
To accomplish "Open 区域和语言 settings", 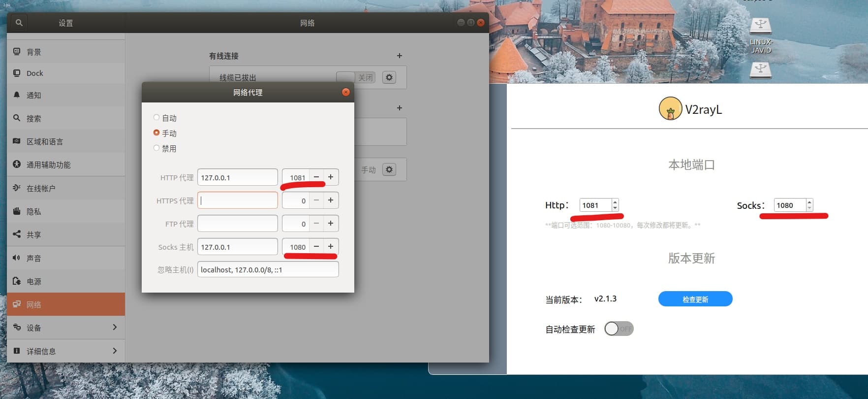I will click(x=66, y=141).
